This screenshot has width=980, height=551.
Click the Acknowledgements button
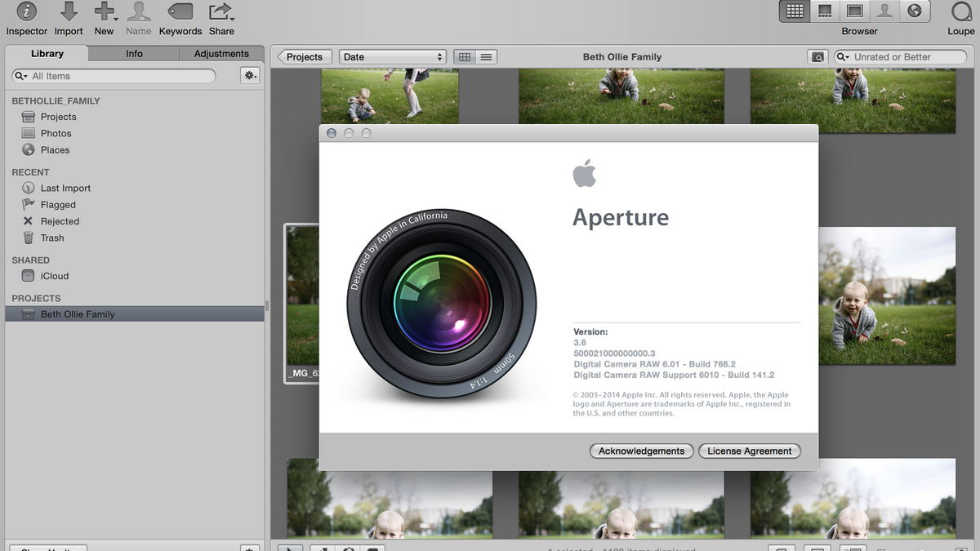[x=641, y=451]
